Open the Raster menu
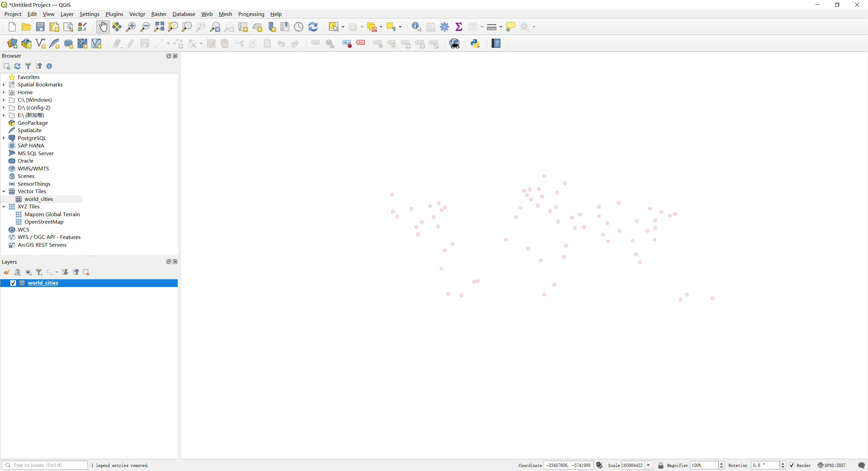Screen dimensions: 868x471 [x=159, y=14]
